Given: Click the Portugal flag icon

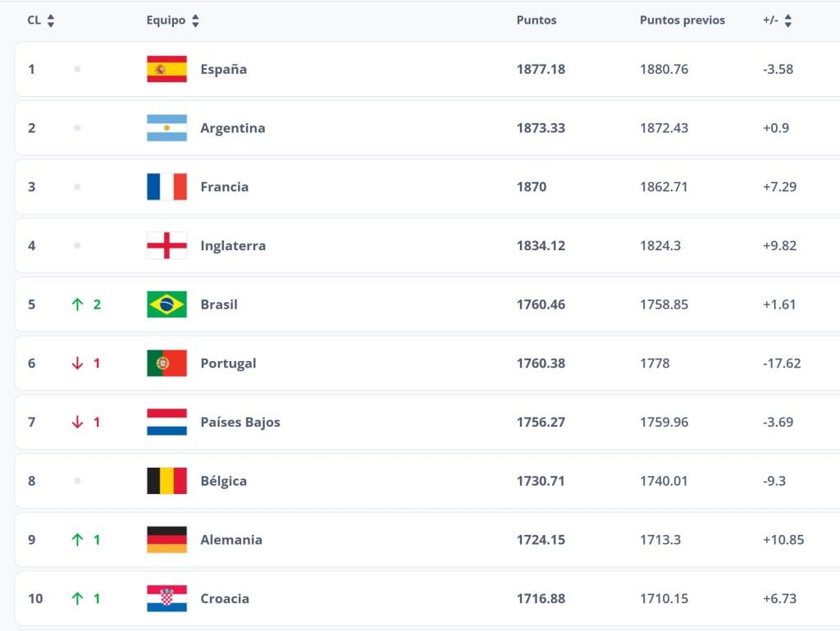Looking at the screenshot, I should (167, 364).
